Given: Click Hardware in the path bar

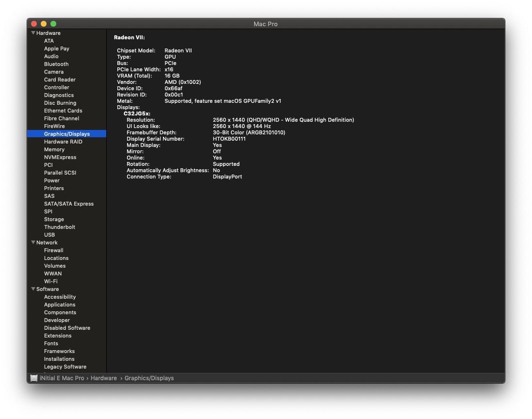Looking at the screenshot, I should click(103, 378).
